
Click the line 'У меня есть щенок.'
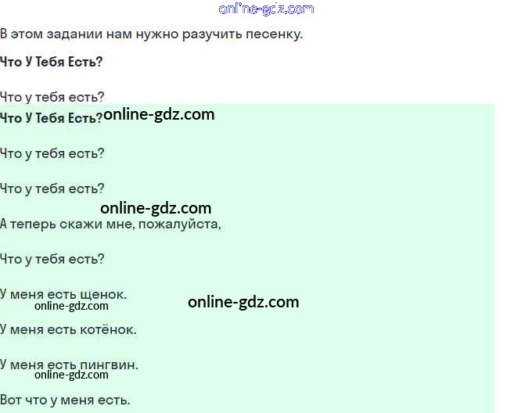pyautogui.click(x=63, y=294)
